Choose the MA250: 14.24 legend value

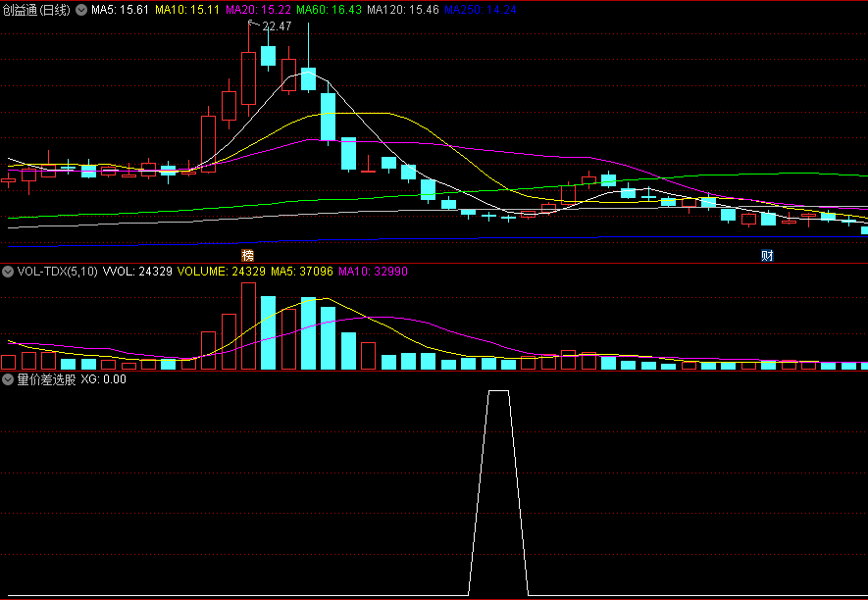481,10
